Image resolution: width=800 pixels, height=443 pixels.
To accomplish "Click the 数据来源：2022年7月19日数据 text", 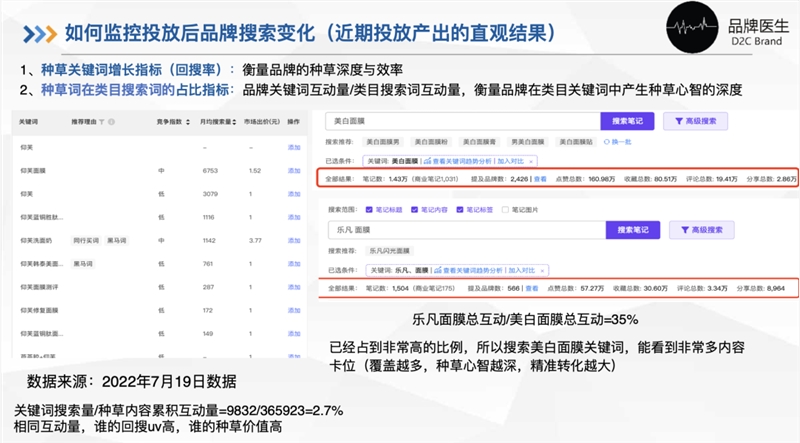I will pos(132,382).
